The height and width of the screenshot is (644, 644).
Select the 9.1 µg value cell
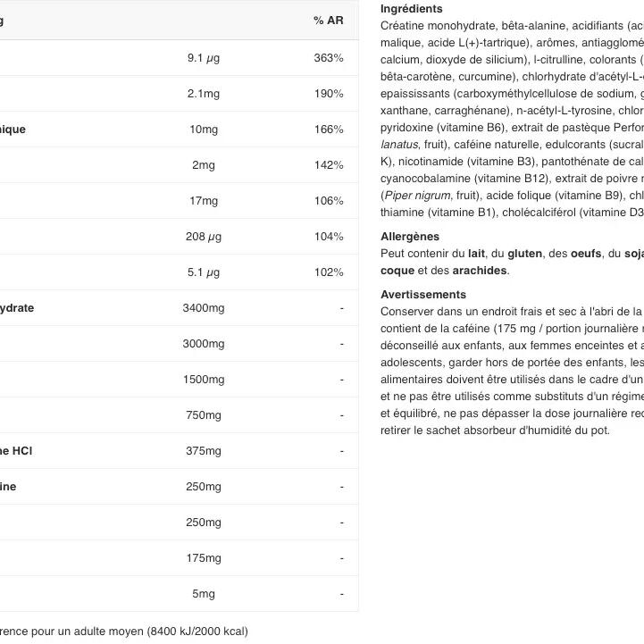pos(204,58)
